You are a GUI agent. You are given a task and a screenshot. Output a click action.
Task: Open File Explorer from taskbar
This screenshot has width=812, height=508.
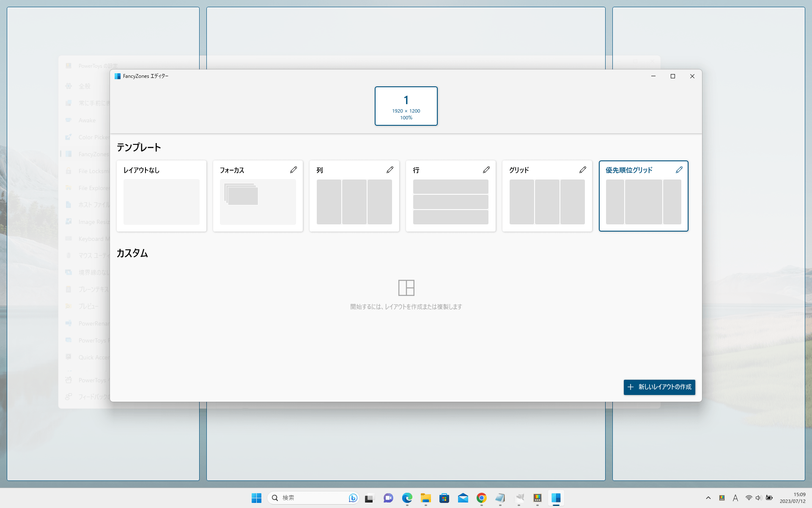click(x=425, y=498)
